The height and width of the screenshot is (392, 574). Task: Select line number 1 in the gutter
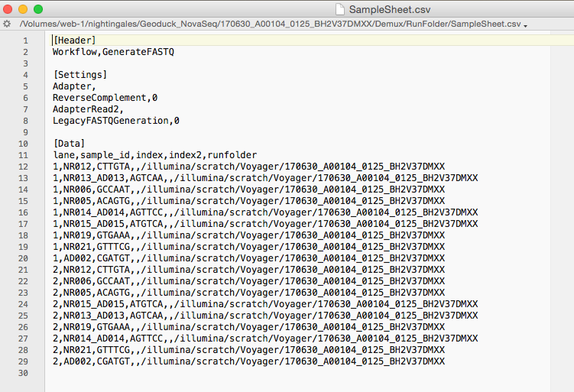pos(26,40)
